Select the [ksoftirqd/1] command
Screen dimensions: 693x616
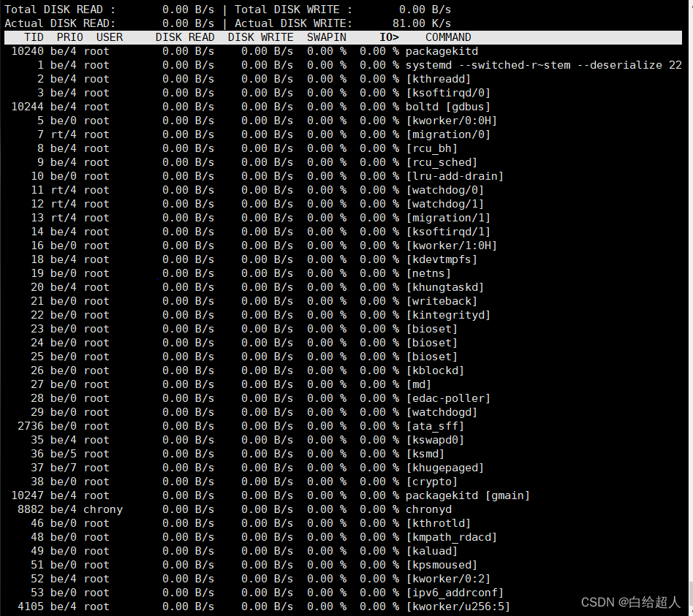click(448, 232)
